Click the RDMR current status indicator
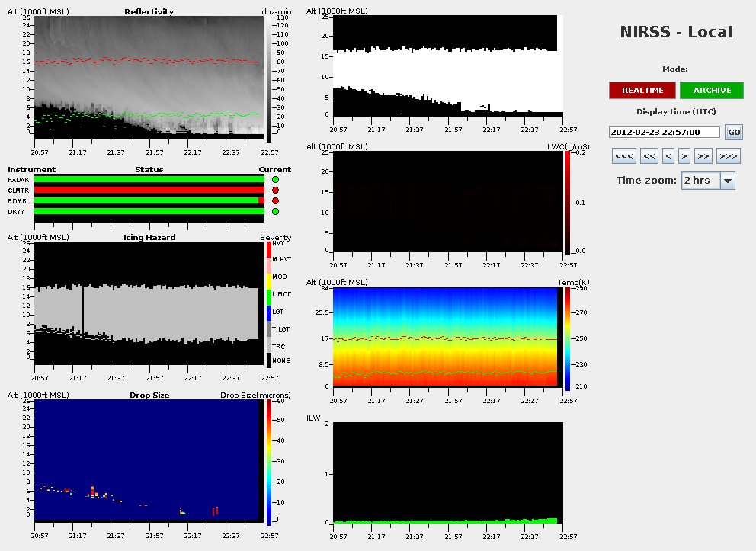Viewport: 756px width, 551px height. (x=275, y=200)
